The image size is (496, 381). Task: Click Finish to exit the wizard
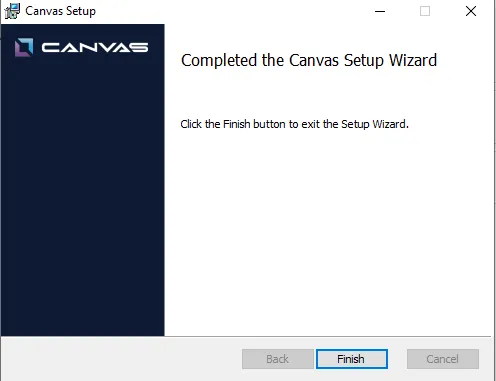[x=352, y=359]
